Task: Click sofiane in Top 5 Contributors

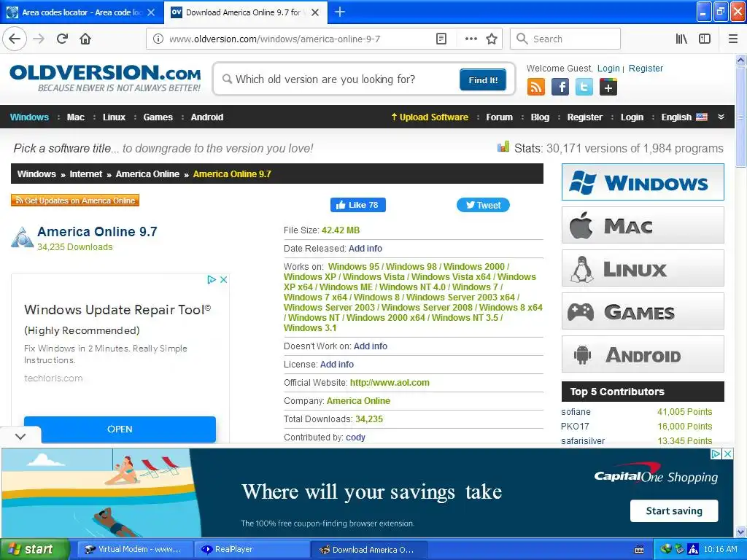Action: (576, 411)
